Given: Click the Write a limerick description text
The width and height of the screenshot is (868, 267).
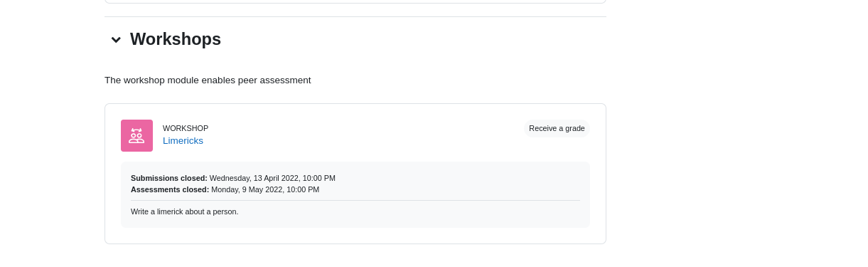Looking at the screenshot, I should coord(185,211).
